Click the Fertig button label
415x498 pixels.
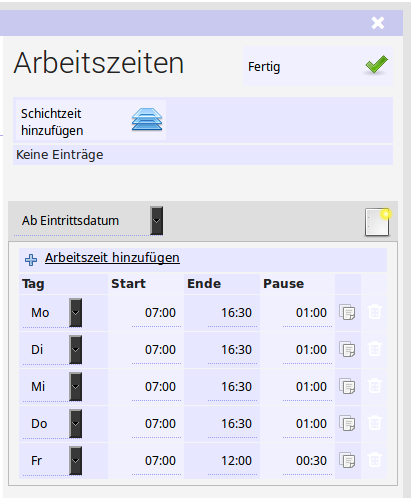click(x=264, y=67)
